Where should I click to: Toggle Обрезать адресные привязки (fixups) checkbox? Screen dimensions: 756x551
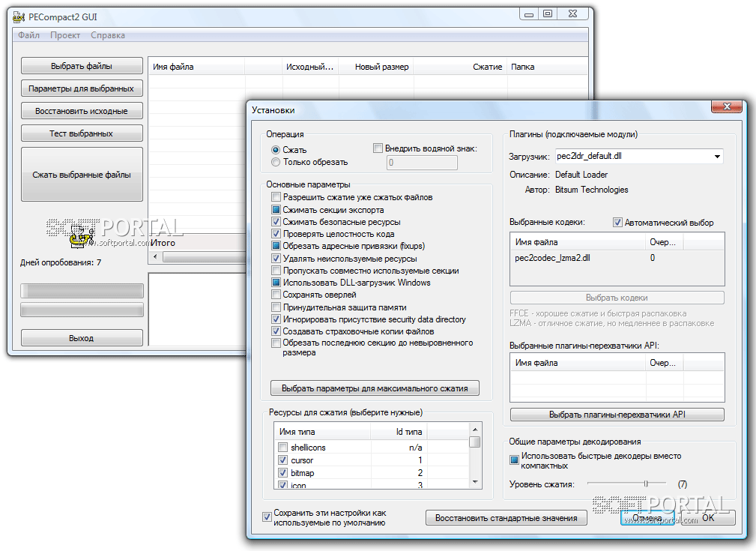coord(276,246)
